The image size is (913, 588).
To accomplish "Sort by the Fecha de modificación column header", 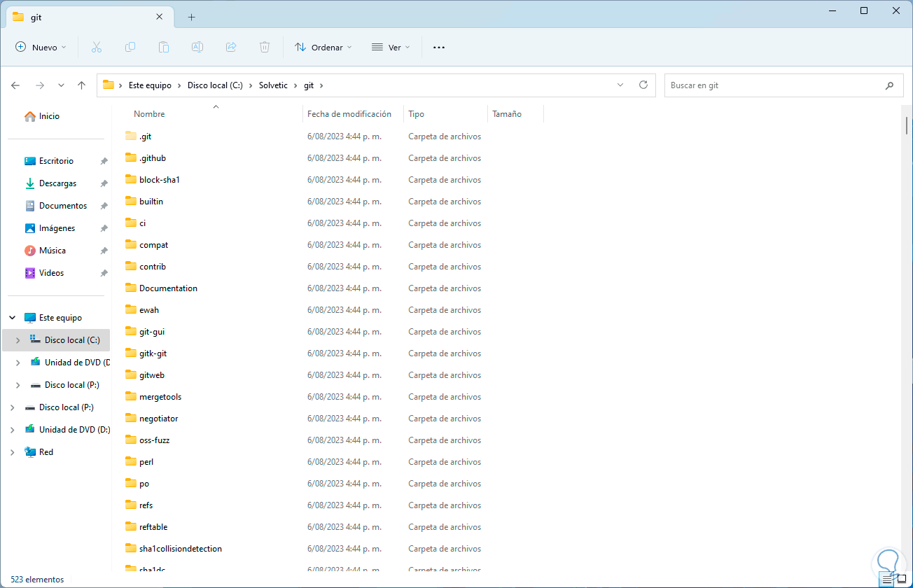I will click(349, 114).
